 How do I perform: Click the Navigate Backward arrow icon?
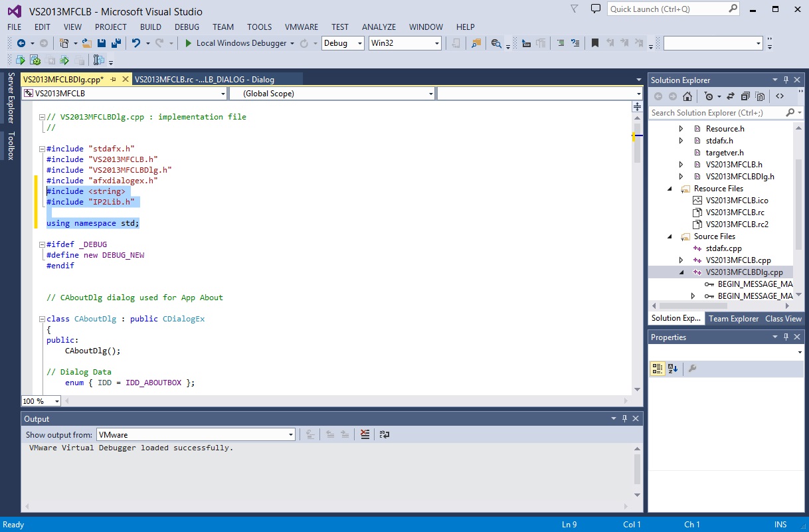pos(21,43)
